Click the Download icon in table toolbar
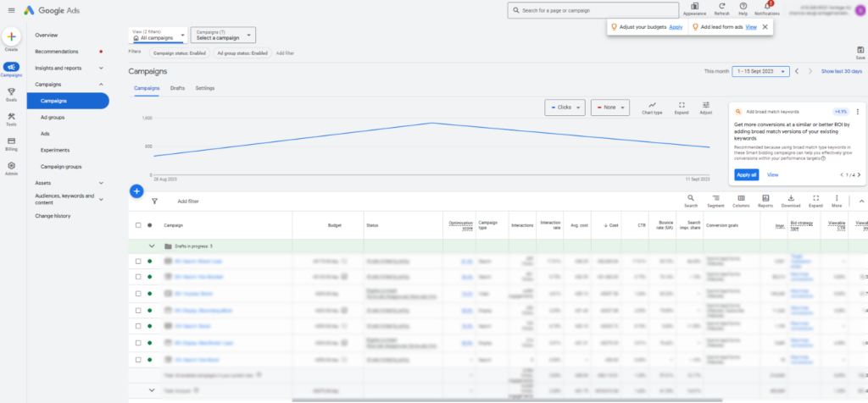The width and height of the screenshot is (868, 403). click(790, 200)
